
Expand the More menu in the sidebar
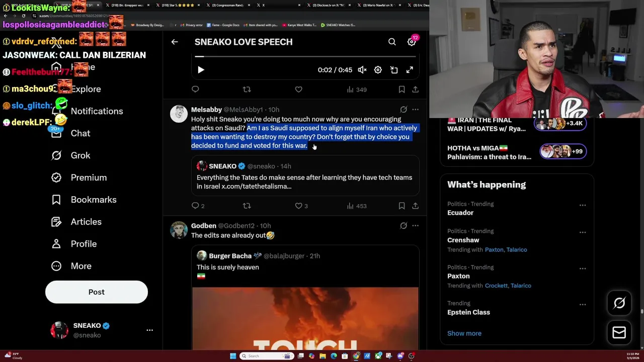pos(71,266)
